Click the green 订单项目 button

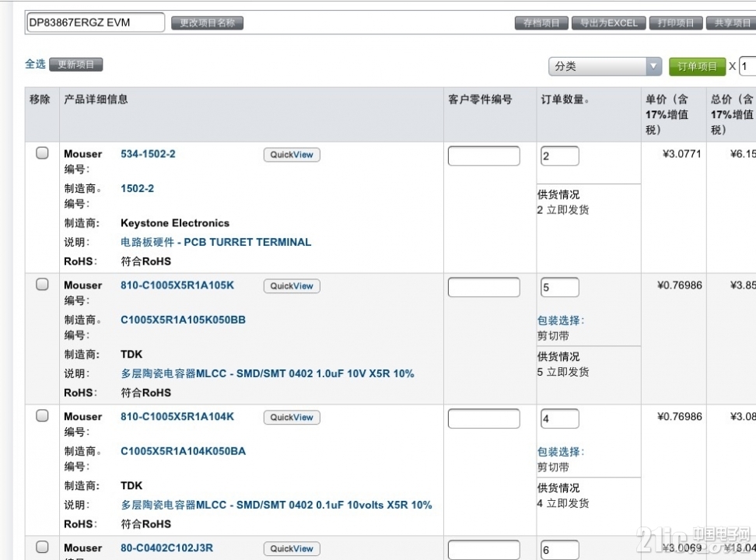[x=697, y=67]
